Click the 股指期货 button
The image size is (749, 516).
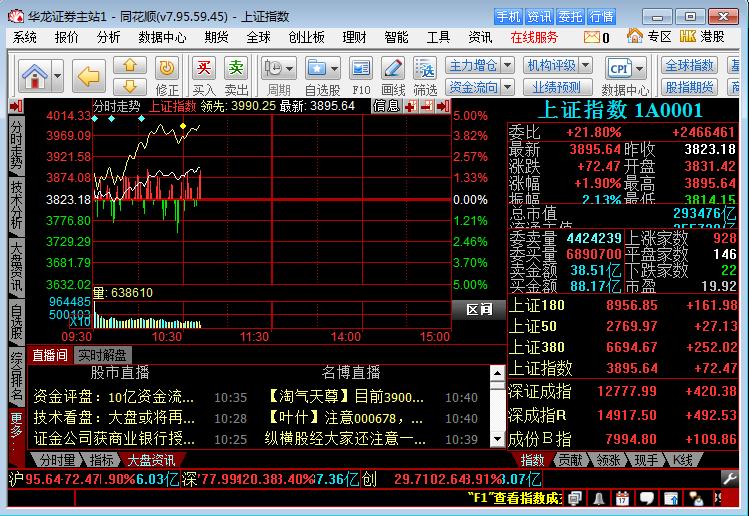(x=689, y=87)
